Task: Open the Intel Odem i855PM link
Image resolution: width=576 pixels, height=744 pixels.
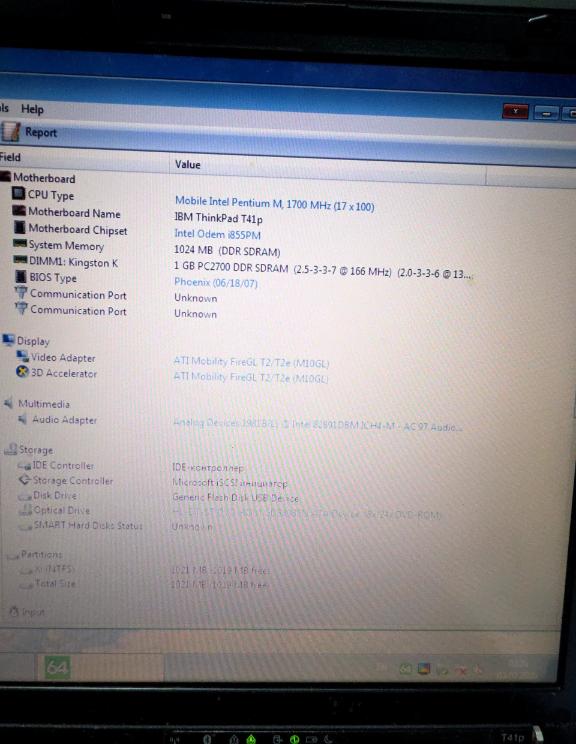Action: click(x=217, y=234)
